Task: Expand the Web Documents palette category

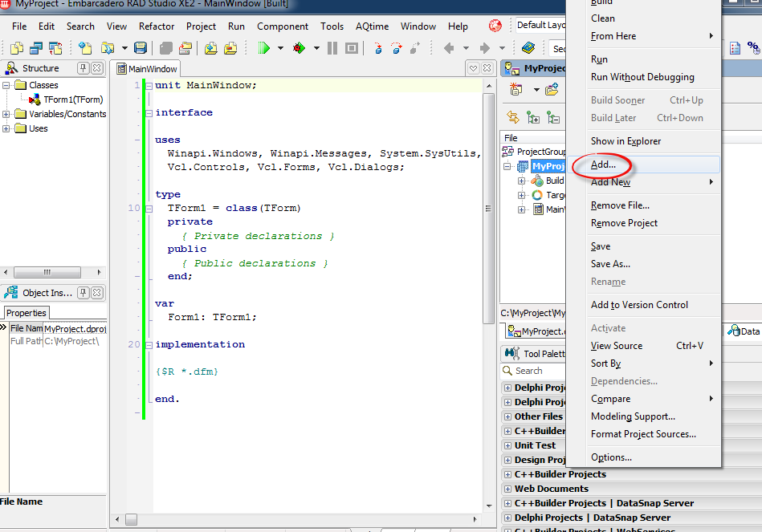Action: (x=507, y=489)
